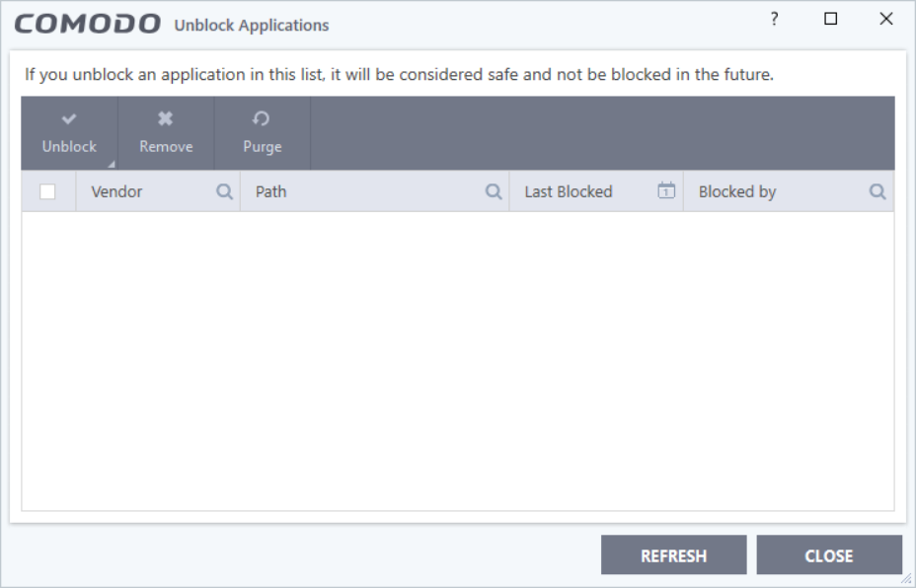Click the Unblock checkmark icon
916x588 pixels.
tap(69, 119)
